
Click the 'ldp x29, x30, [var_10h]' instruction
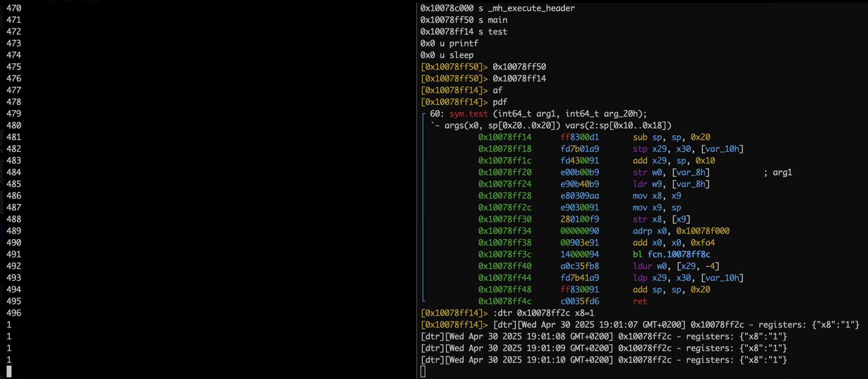click(688, 278)
